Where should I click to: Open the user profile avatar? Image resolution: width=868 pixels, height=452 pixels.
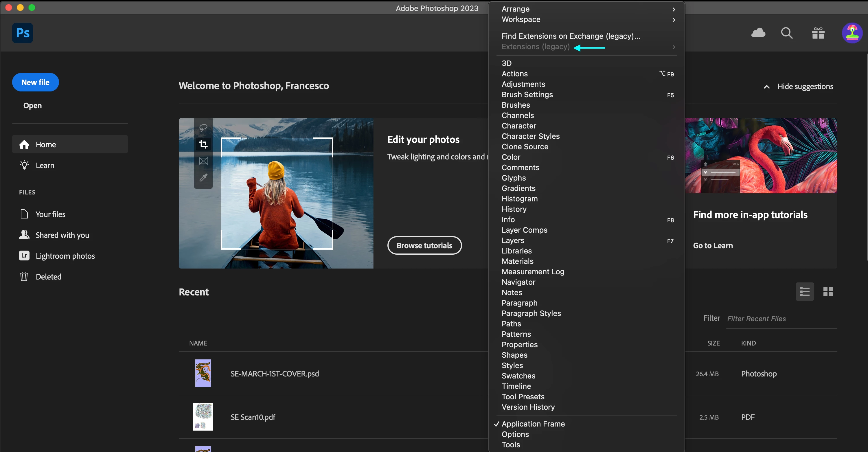tap(852, 33)
